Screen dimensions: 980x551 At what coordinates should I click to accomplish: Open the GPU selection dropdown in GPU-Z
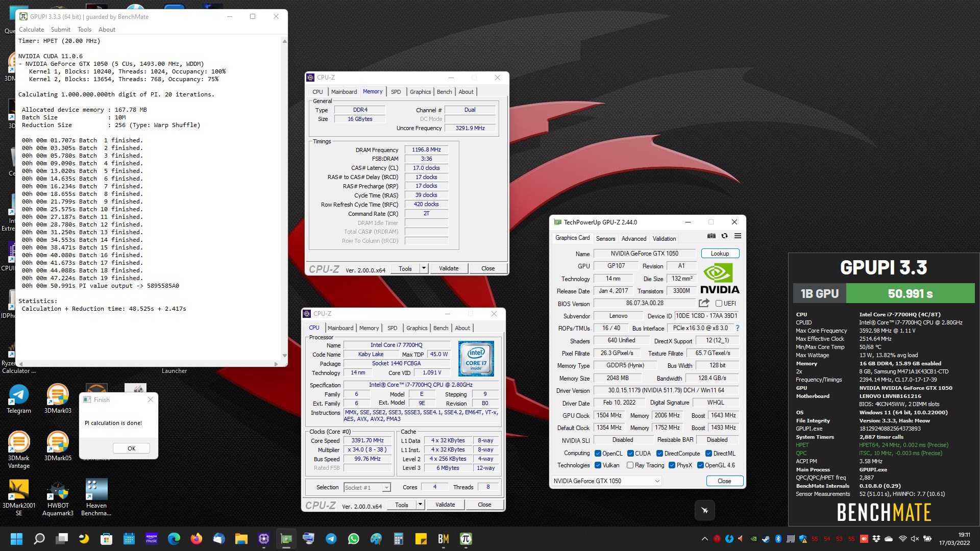coord(606,481)
